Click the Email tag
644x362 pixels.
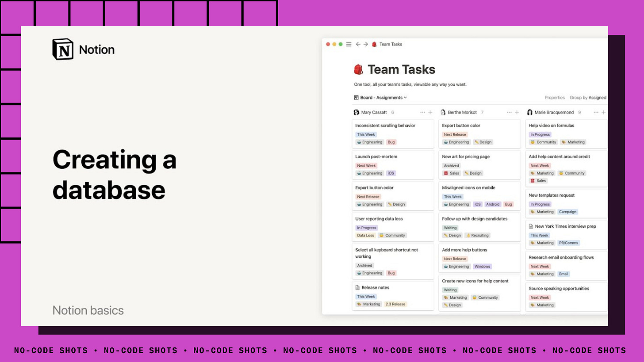tap(563, 274)
